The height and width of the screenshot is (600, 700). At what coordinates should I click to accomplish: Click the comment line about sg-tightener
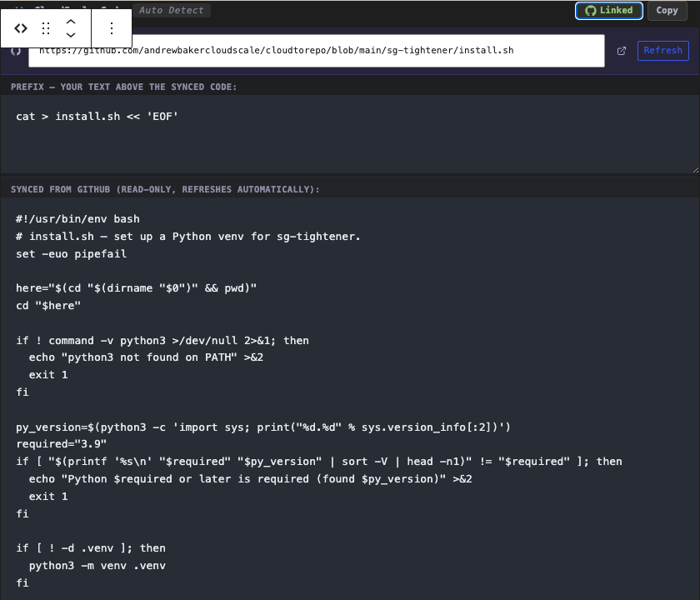(188, 237)
